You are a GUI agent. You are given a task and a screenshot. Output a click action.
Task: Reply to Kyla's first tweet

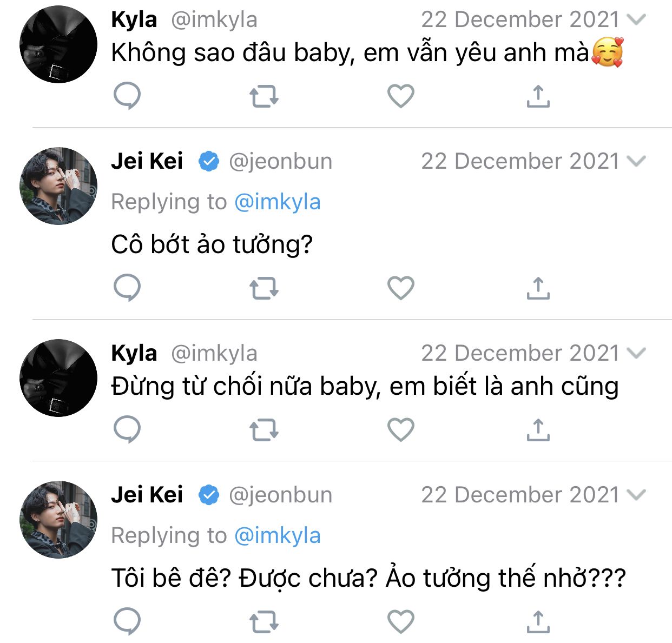click(x=127, y=96)
